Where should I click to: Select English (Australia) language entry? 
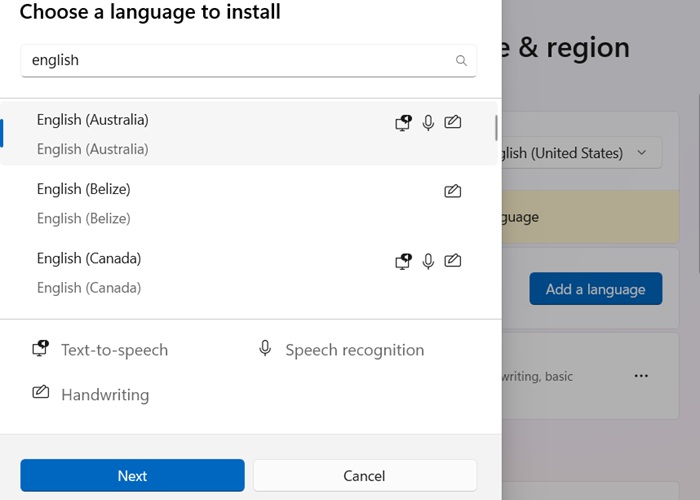pyautogui.click(x=249, y=133)
